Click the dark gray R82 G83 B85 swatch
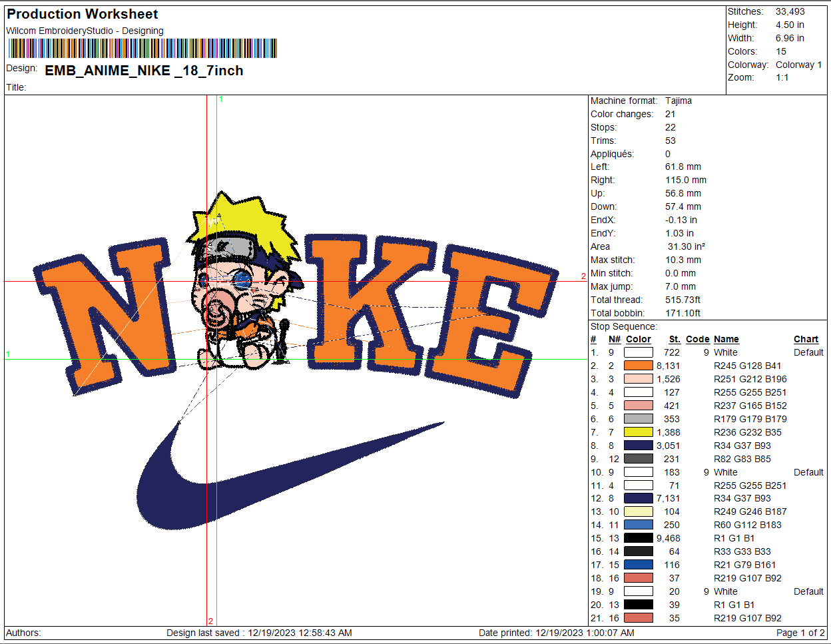 click(x=638, y=459)
